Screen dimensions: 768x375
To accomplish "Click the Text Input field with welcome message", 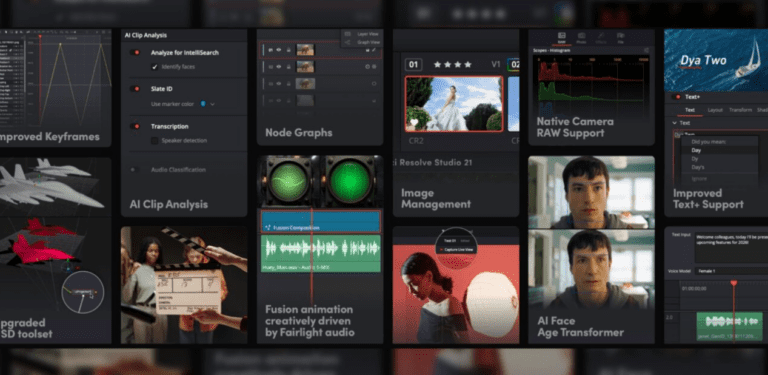I will coord(731,247).
